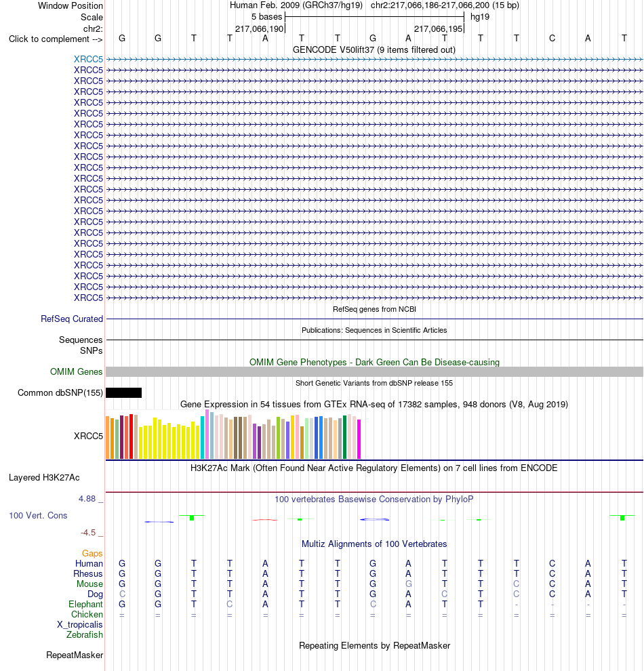Click the 'Sequences' track label
The height and width of the screenshot is (671, 644).
(x=81, y=340)
